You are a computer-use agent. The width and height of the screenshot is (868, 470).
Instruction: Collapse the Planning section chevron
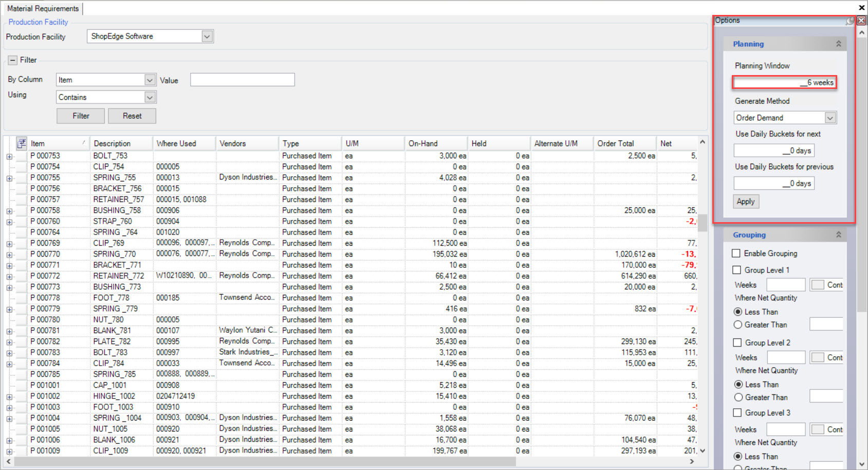[838, 44]
